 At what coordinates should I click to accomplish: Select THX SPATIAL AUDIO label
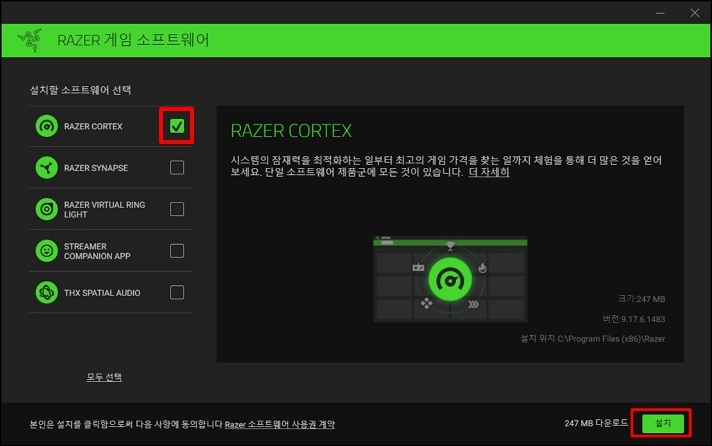(102, 293)
